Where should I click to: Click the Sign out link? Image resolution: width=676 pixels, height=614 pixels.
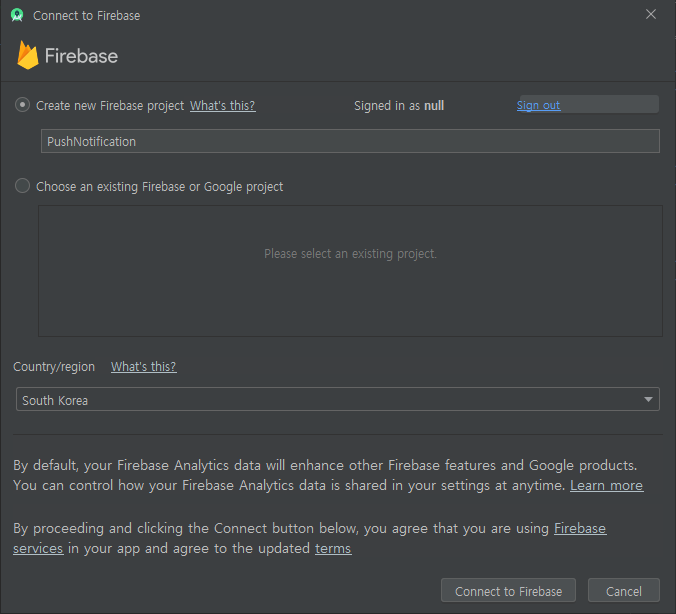pos(538,105)
